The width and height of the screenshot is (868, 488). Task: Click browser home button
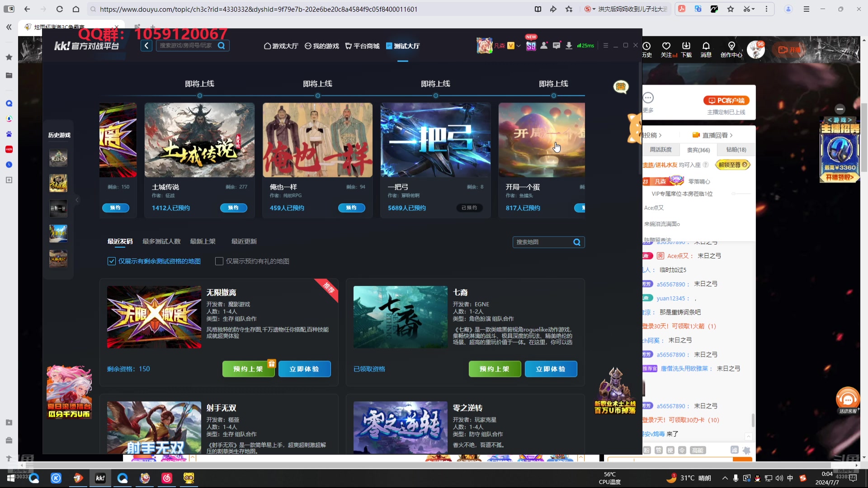pyautogui.click(x=76, y=9)
